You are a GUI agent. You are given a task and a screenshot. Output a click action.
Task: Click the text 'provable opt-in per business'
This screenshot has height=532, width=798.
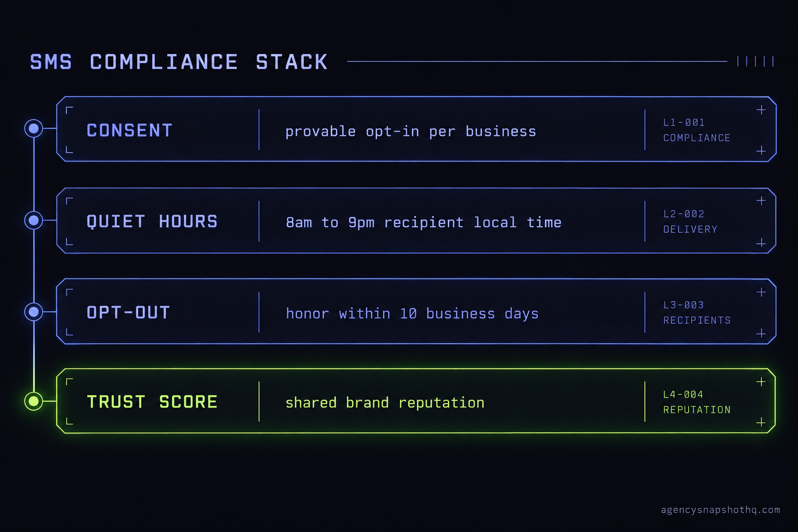tap(410, 131)
